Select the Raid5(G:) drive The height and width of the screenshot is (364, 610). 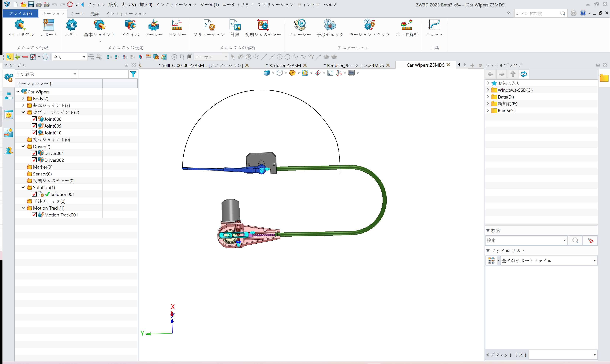point(507,111)
